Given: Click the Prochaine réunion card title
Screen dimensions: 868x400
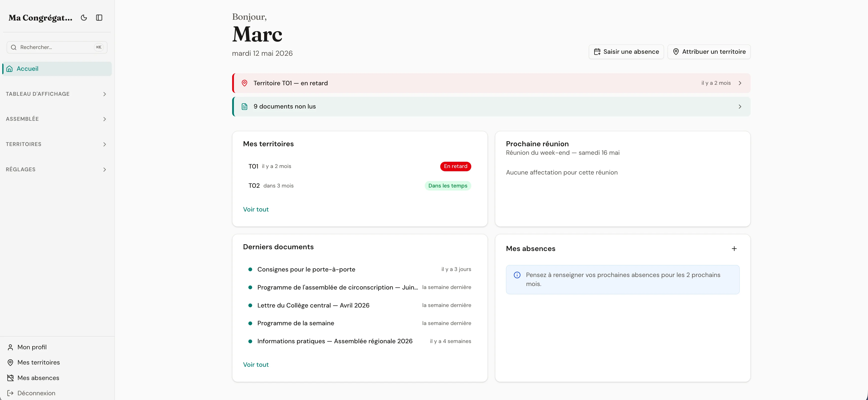Looking at the screenshot, I should click(537, 144).
